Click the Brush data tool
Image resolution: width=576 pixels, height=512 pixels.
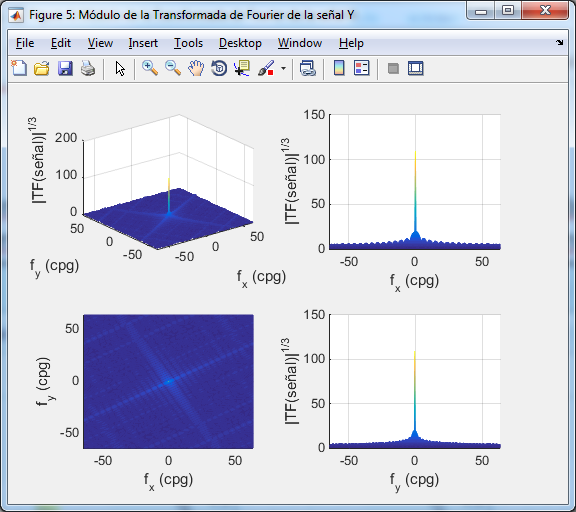pyautogui.click(x=266, y=68)
